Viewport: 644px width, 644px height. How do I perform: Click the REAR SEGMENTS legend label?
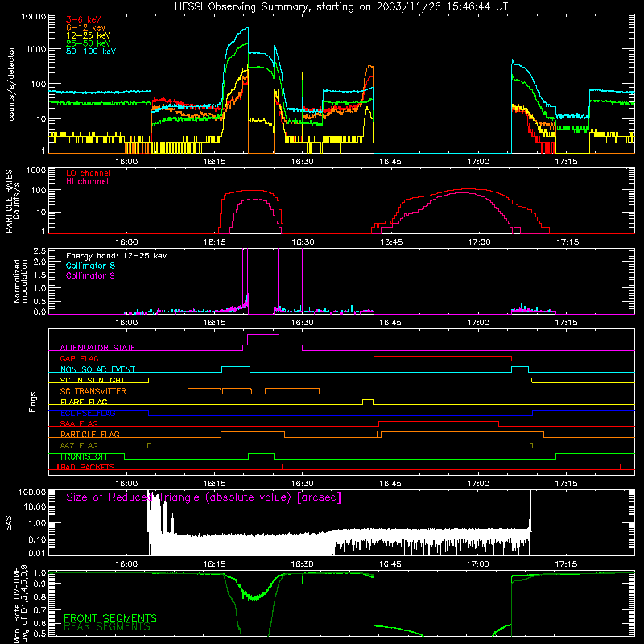107,627
